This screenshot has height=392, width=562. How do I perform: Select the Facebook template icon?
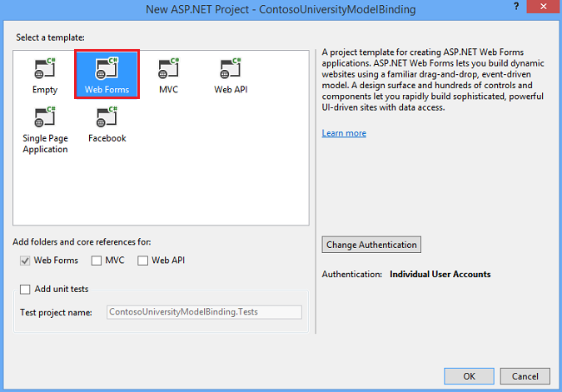click(x=107, y=117)
